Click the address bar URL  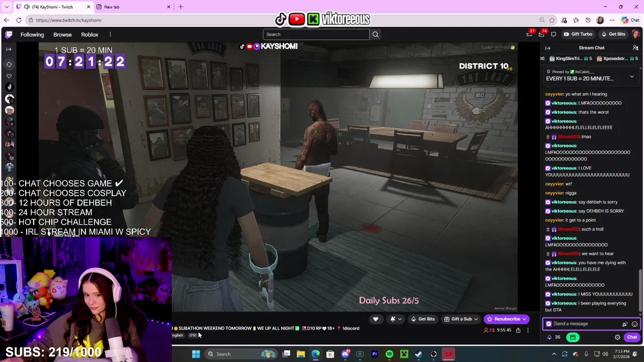pyautogui.click(x=69, y=20)
